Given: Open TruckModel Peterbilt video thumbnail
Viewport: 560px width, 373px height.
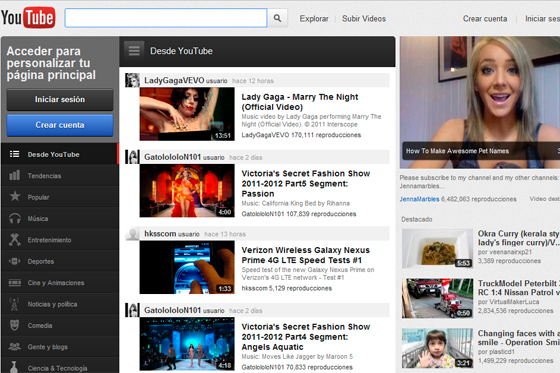Looking at the screenshot, I should click(437, 298).
